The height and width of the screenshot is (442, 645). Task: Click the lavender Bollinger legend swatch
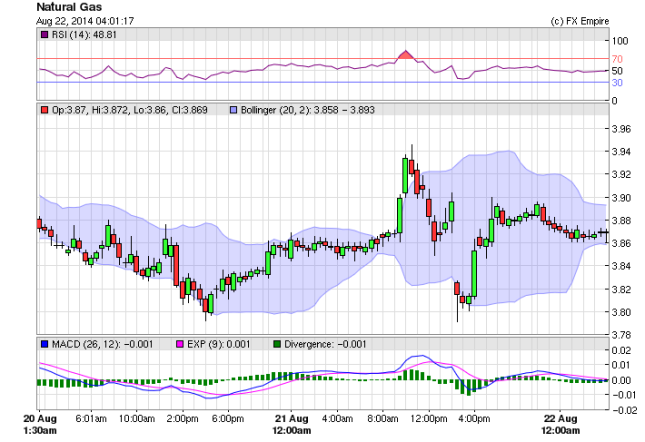point(234,110)
